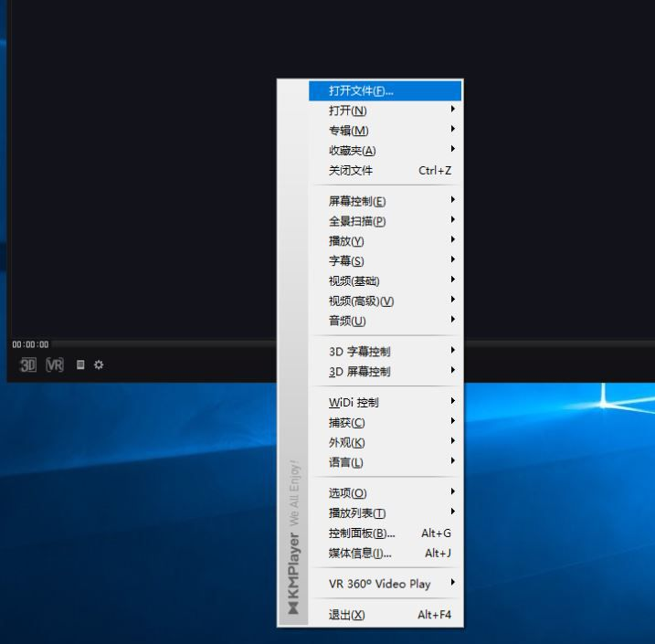This screenshot has height=644, width=655.
Task: Expand VR 360° Video Play submenu
Action: [x=379, y=584]
